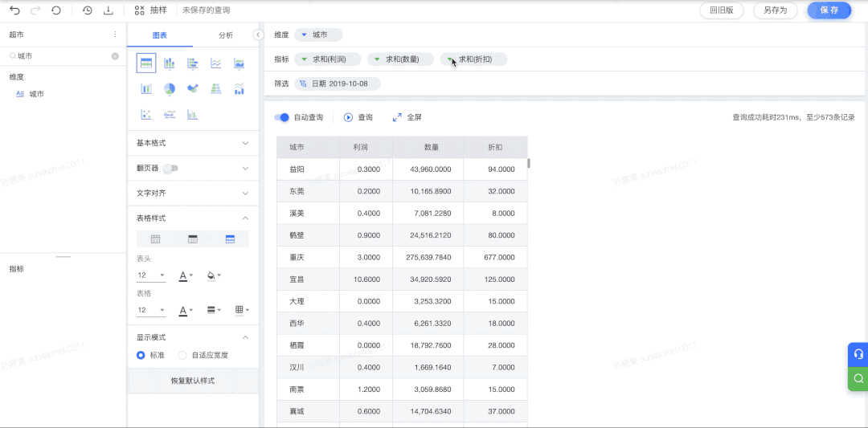Viewport: 868px width, 428px height.
Task: Select the pie chart type icon
Action: [x=170, y=89]
